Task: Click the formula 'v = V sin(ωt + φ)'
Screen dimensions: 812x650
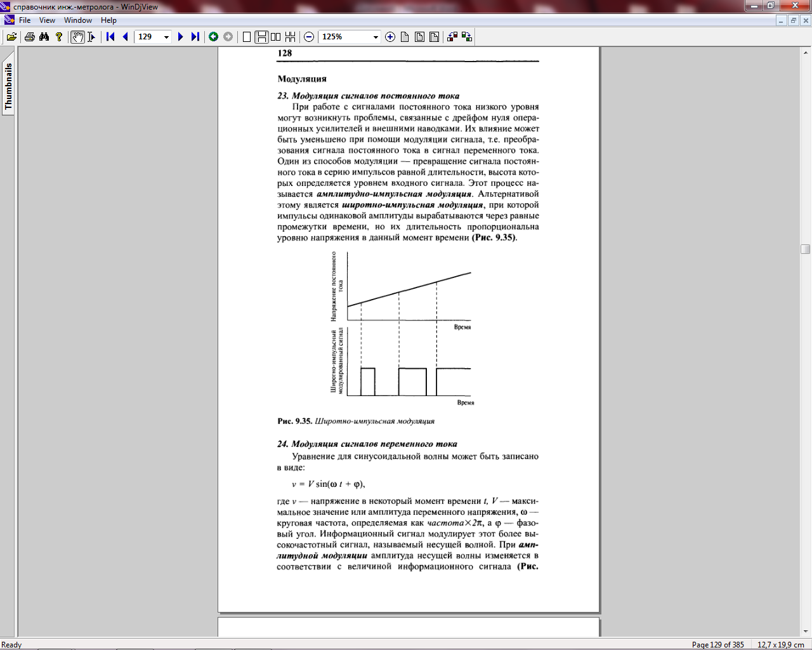Action: [329, 484]
